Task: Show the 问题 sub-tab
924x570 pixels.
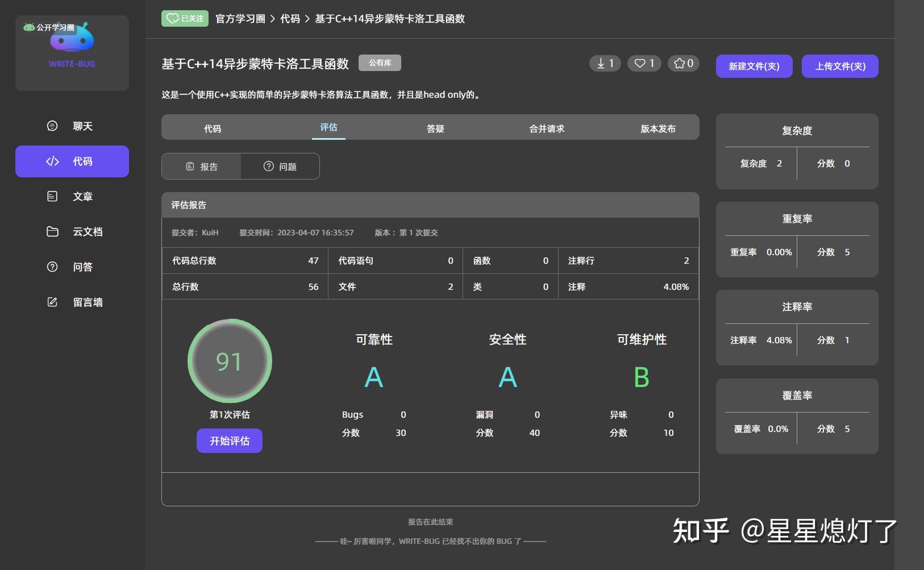Action: click(x=280, y=167)
